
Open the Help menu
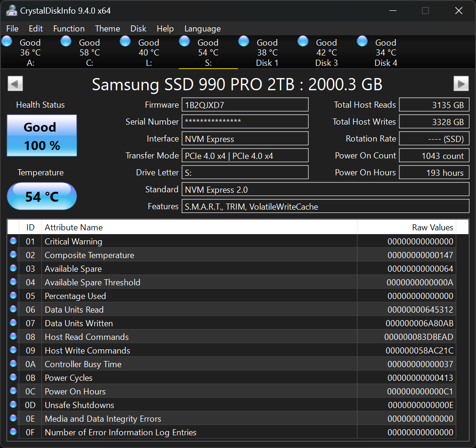(x=165, y=29)
